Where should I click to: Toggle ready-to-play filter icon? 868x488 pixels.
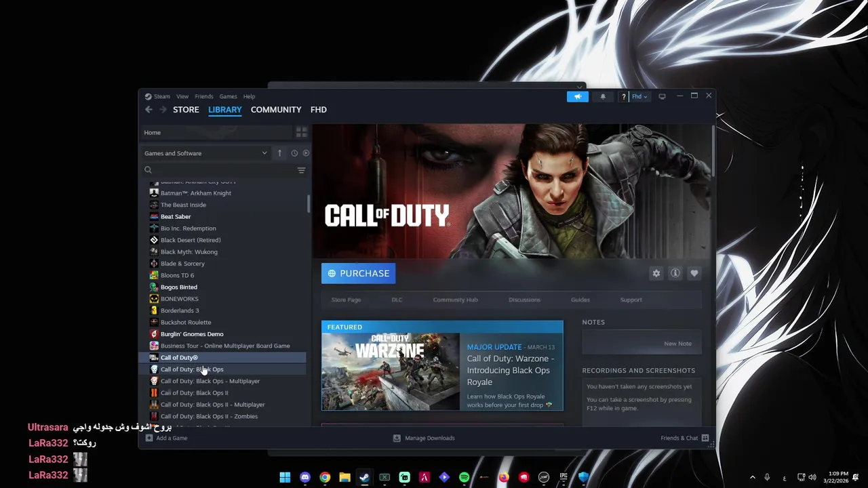(306, 153)
